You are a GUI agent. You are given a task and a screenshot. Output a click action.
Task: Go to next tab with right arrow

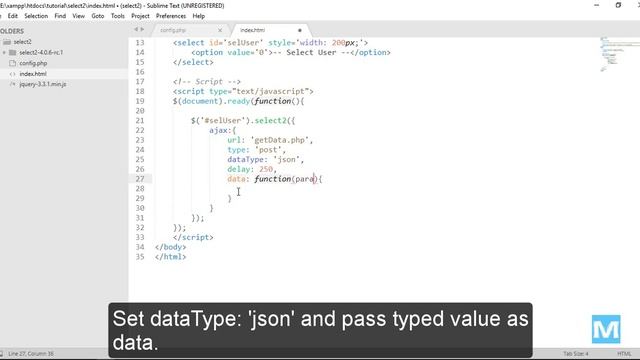click(142, 29)
